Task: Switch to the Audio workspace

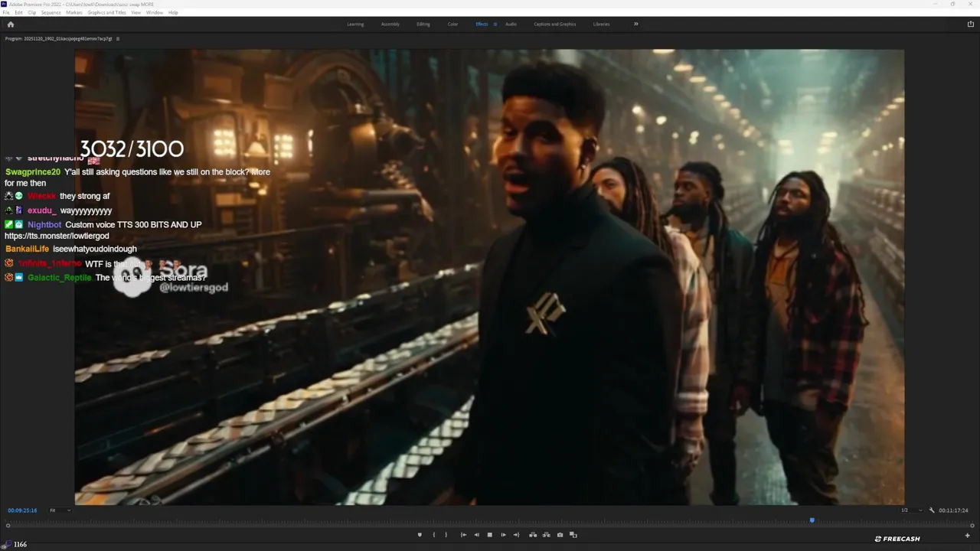Action: click(x=511, y=24)
